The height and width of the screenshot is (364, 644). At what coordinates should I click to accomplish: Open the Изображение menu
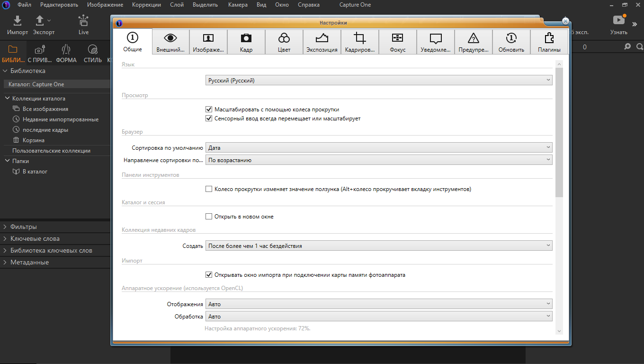click(x=105, y=5)
